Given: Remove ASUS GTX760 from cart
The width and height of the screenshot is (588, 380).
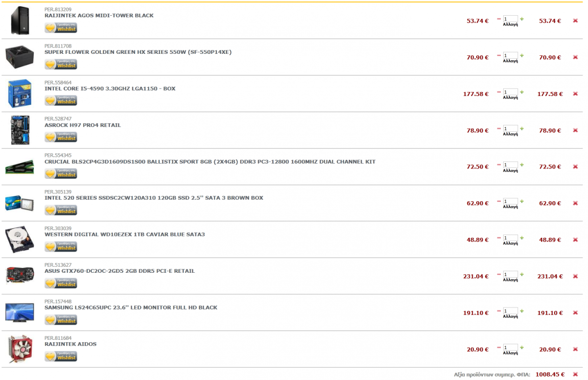Looking at the screenshot, I should pos(575,277).
